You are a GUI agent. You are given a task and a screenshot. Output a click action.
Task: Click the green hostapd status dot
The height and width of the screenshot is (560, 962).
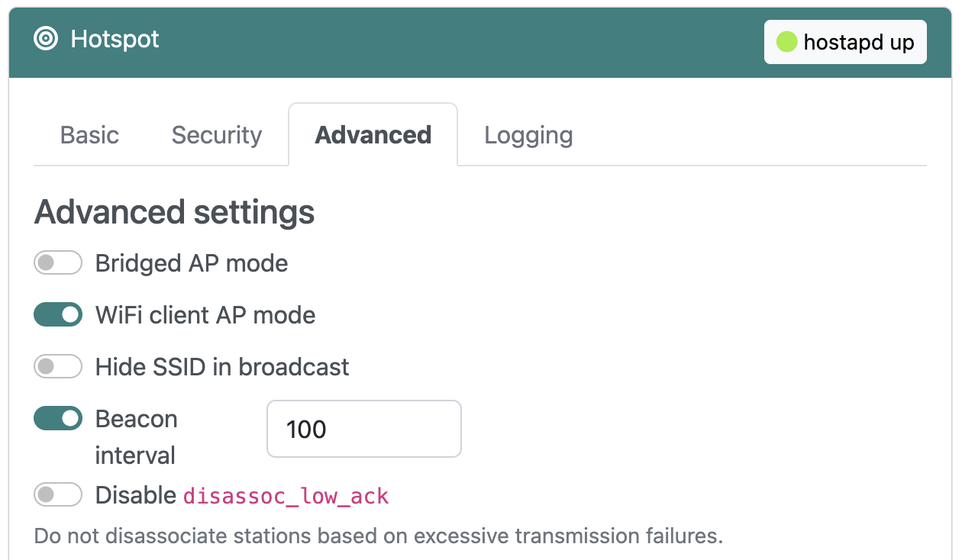coord(786,42)
